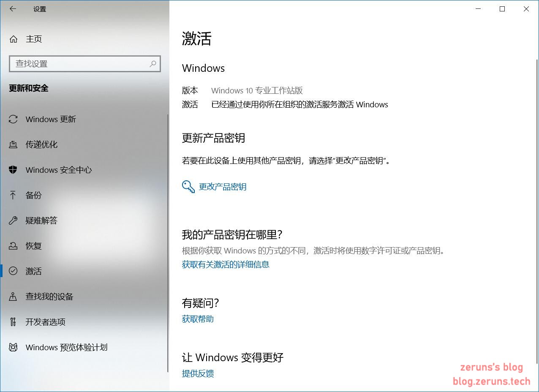539x392 pixels.
Task: Click the 获取帮助 link
Action: [198, 319]
